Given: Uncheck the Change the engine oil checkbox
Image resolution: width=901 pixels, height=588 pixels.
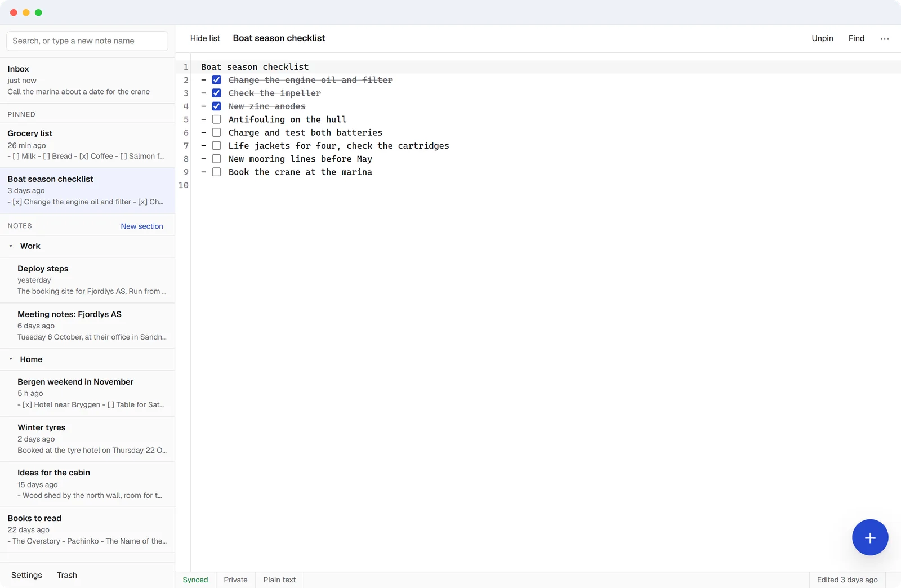Looking at the screenshot, I should pos(216,80).
